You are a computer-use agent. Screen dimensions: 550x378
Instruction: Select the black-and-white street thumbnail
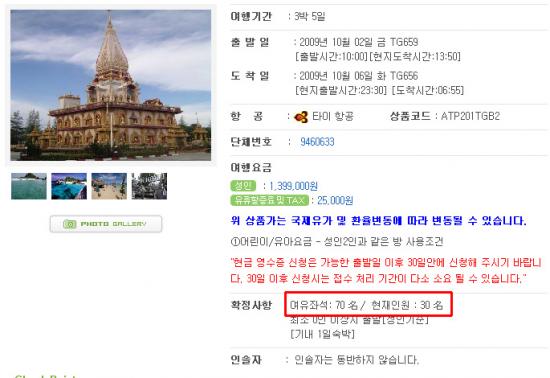pos(149,186)
